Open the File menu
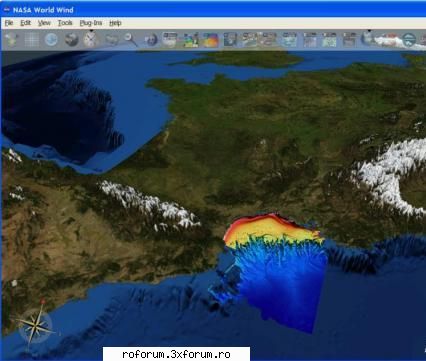This screenshot has height=361, width=426. pos(9,23)
